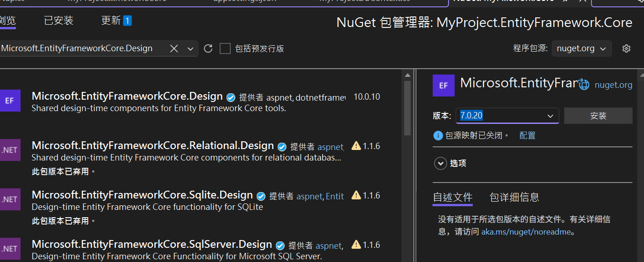Click the Microsoft.EntityFrar title in details pane
644x262 pixels.
519,83
